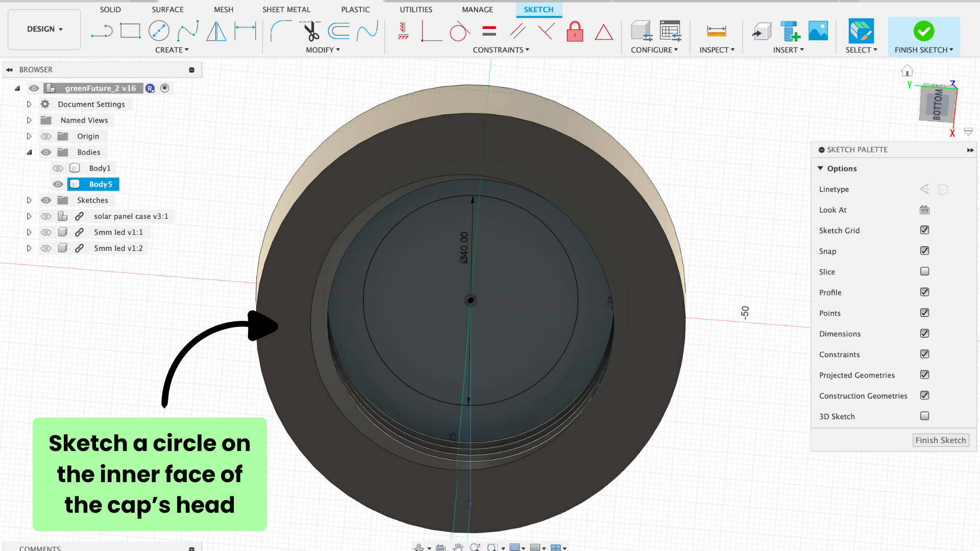Screen dimensions: 980x551
Task: Select the 2-point Rectangle tool
Action: tap(130, 31)
